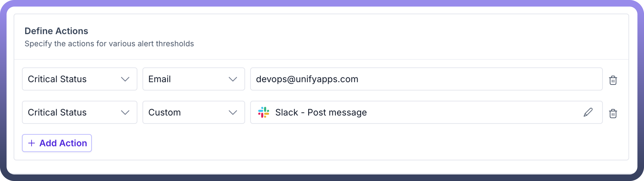
Task: Delete the devops email action row
Action: coord(613,80)
